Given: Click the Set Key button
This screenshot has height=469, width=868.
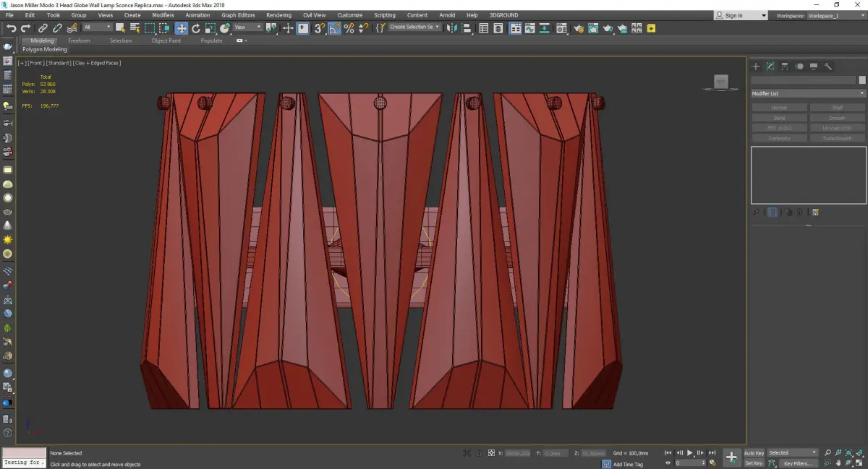Looking at the screenshot, I should point(754,463).
